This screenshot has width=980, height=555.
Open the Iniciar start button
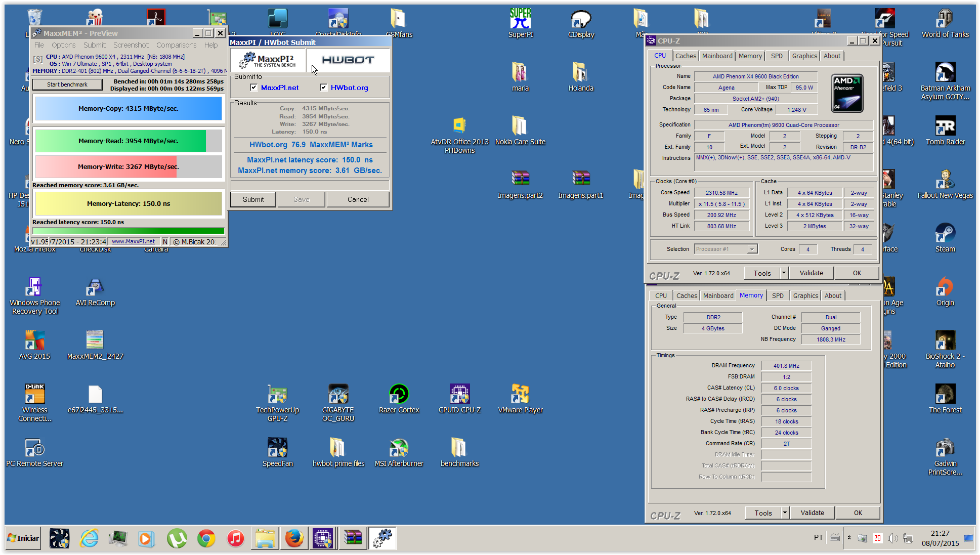pos(23,538)
